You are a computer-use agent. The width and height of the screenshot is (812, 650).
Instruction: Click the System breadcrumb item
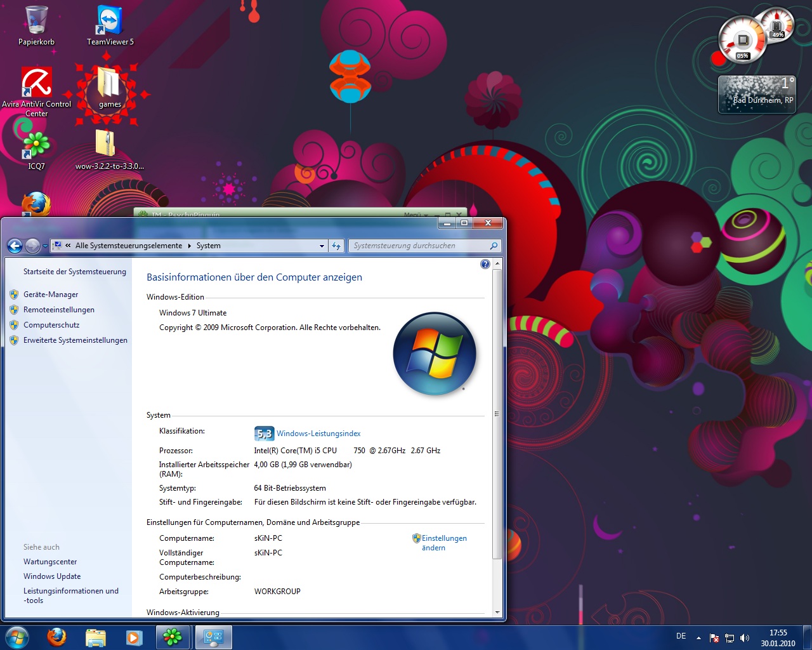click(x=209, y=246)
